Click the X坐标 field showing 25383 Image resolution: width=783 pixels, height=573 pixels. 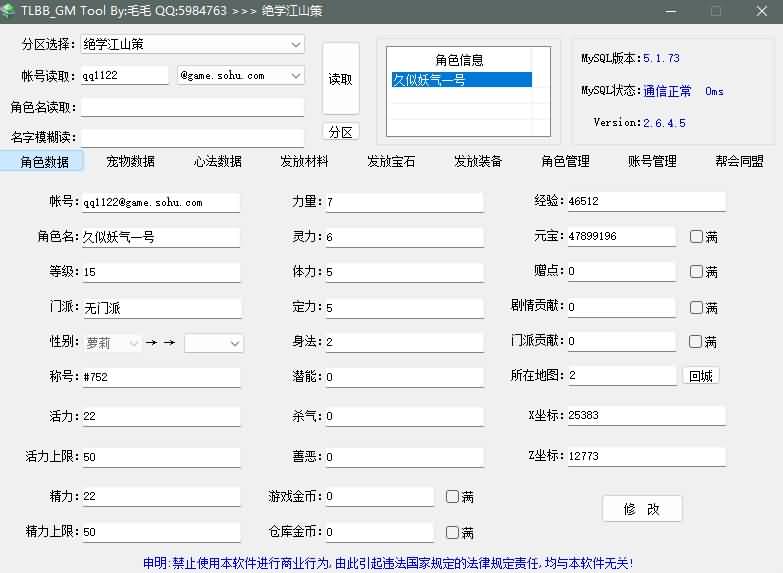tap(647, 415)
